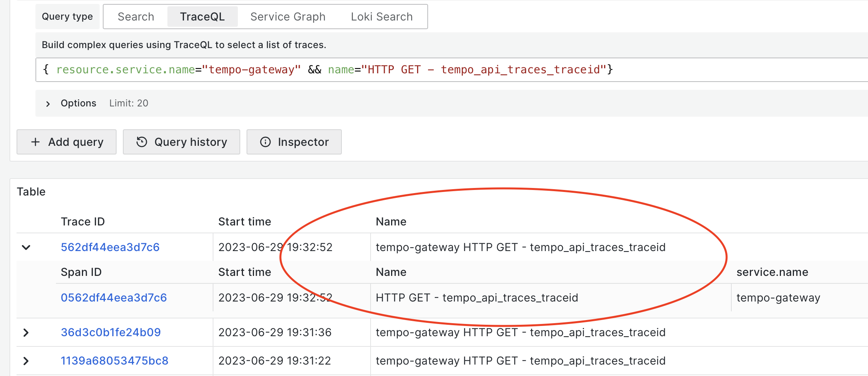Click the plus icon on Add query
Screen dimensions: 868x376
35,142
